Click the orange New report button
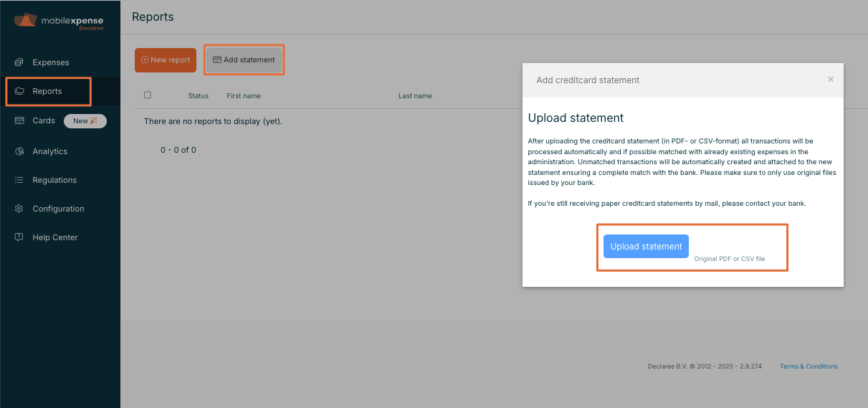868x408 pixels. point(166,60)
